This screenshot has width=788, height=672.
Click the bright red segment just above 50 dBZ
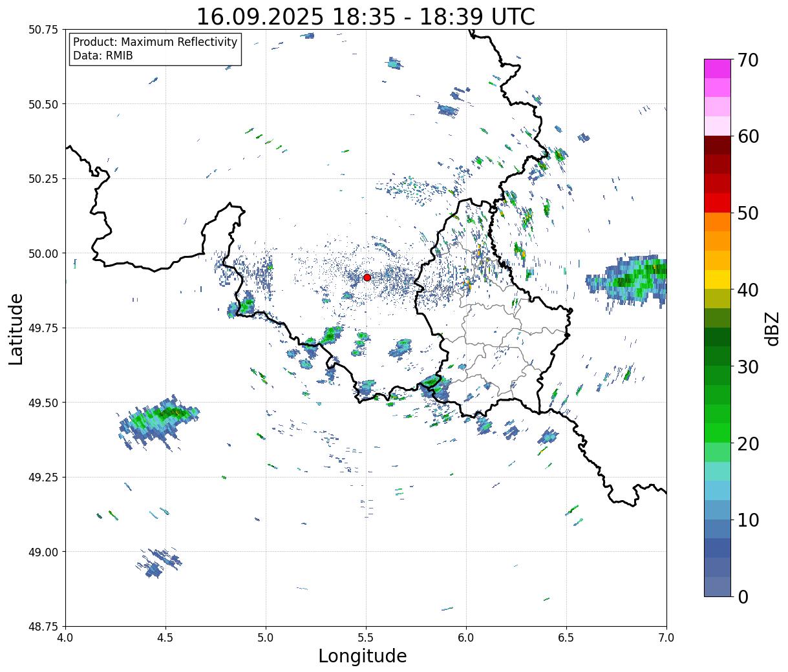[x=718, y=203]
